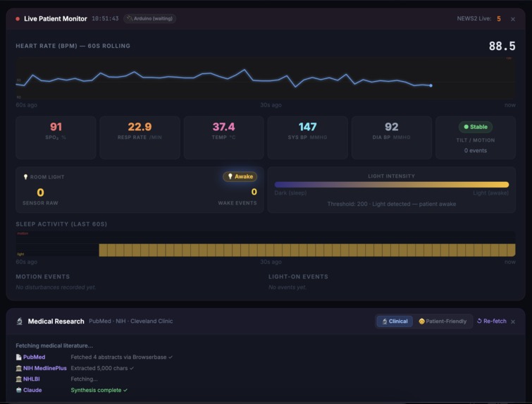
Task: Click the Room Light bulb icon
Action: (25, 177)
